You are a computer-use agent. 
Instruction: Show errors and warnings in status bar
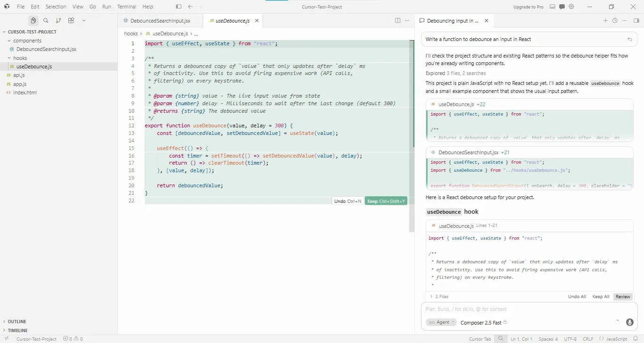click(x=73, y=339)
